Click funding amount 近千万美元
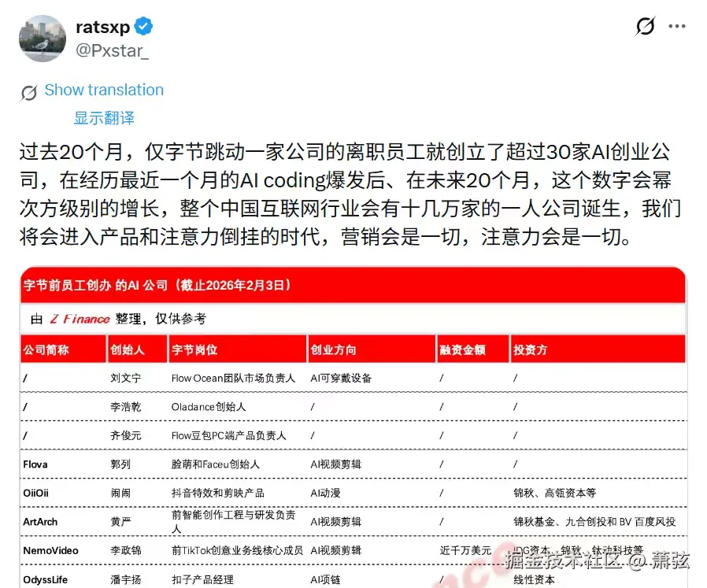 465,550
